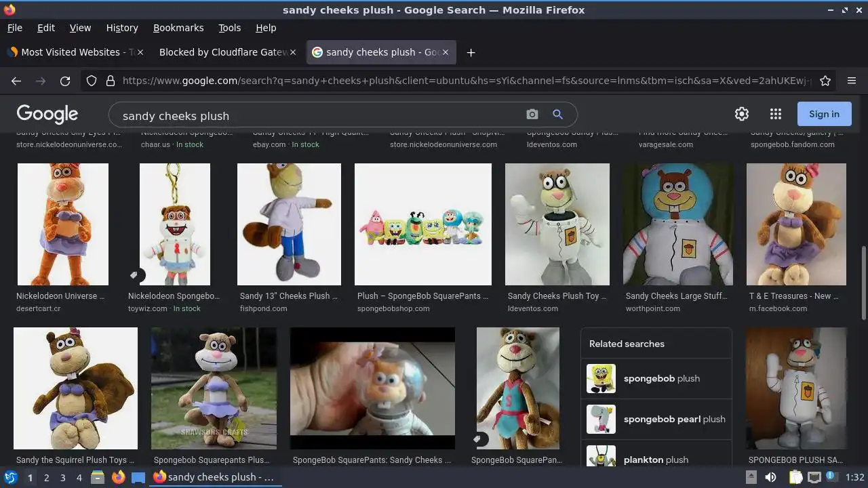Open the Tools menu
This screenshot has height=488, width=868.
(x=230, y=28)
